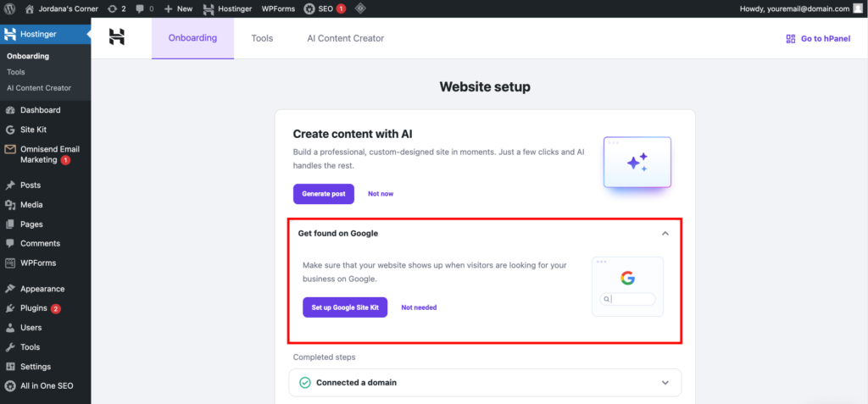Switch to the AI Content Creator tab
Image resolution: width=868 pixels, height=404 pixels.
pos(345,38)
